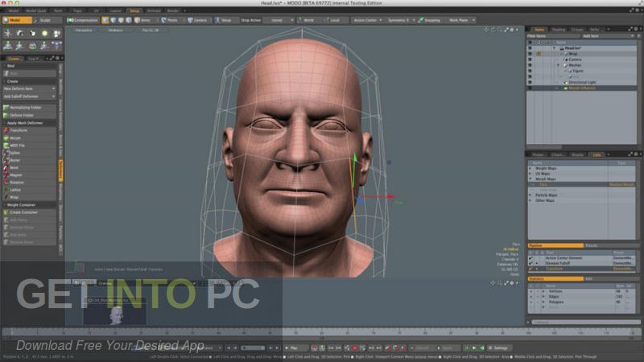Open the Setup layout tab
This screenshot has height=362, width=644.
[x=134, y=10]
